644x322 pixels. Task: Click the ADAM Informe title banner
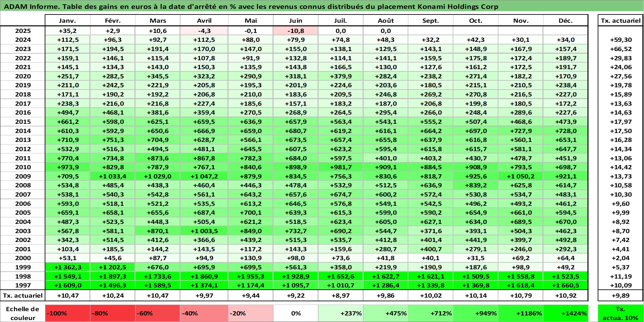(x=322, y=6)
